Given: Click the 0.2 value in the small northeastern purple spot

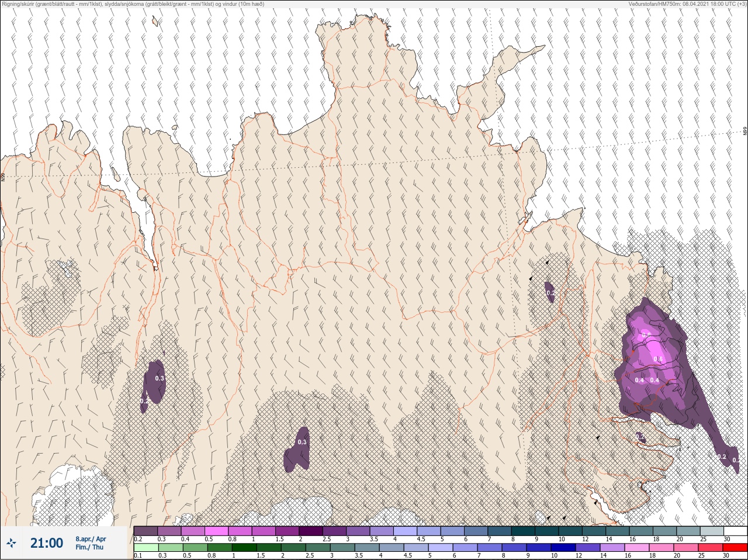Looking at the screenshot, I should [550, 292].
